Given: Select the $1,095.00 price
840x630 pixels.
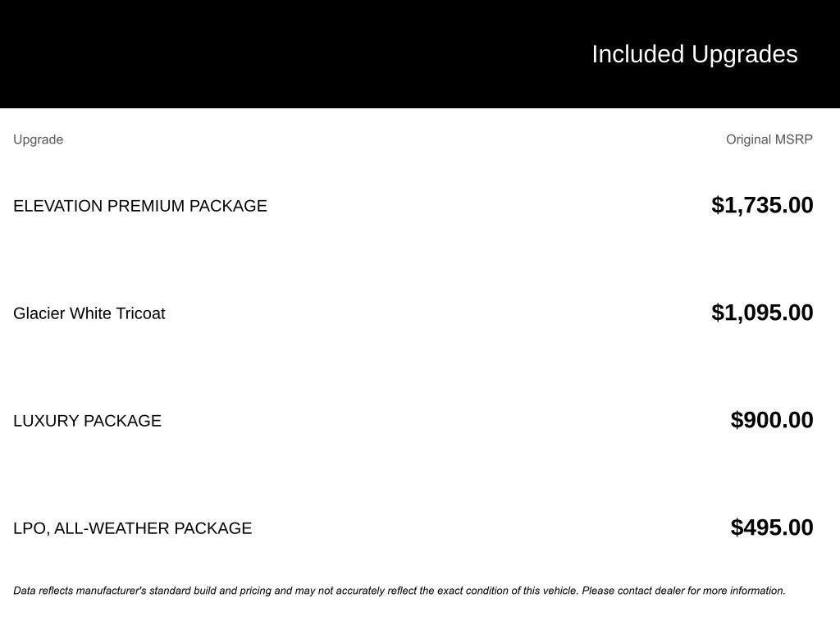Looking at the screenshot, I should pos(762,313).
